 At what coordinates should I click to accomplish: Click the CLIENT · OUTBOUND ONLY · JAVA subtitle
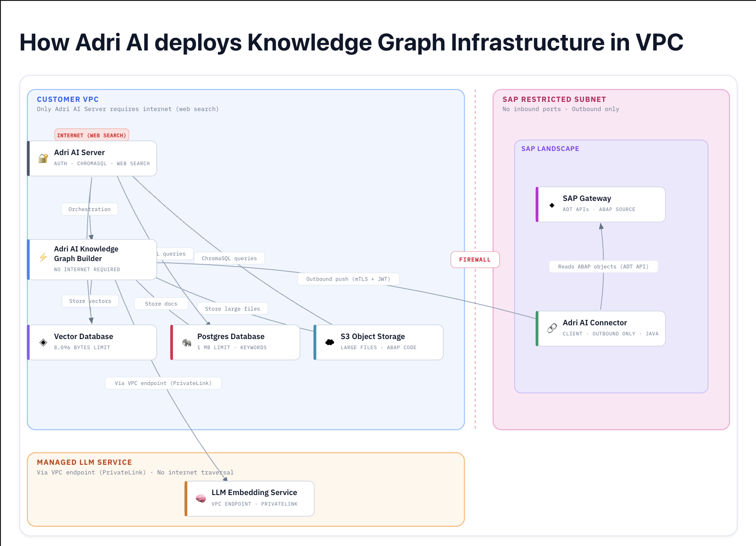[x=611, y=334]
